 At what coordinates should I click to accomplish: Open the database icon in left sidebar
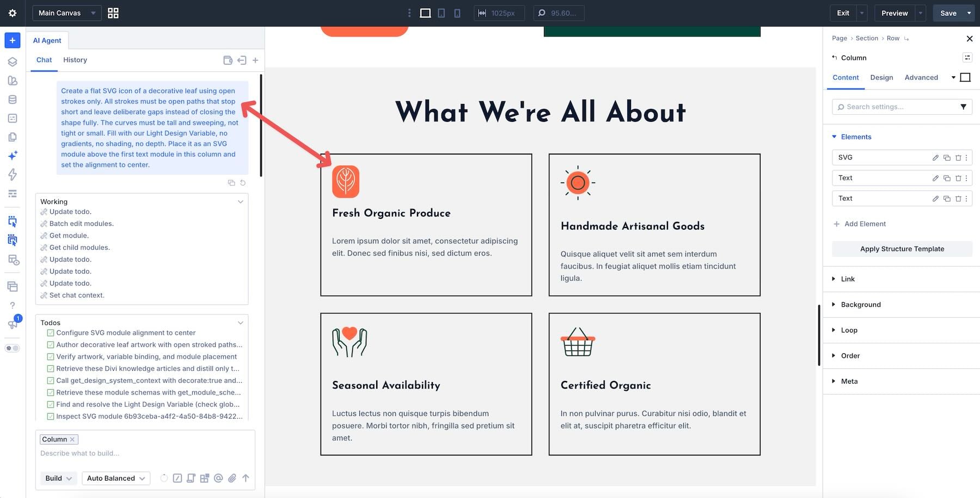tap(13, 100)
